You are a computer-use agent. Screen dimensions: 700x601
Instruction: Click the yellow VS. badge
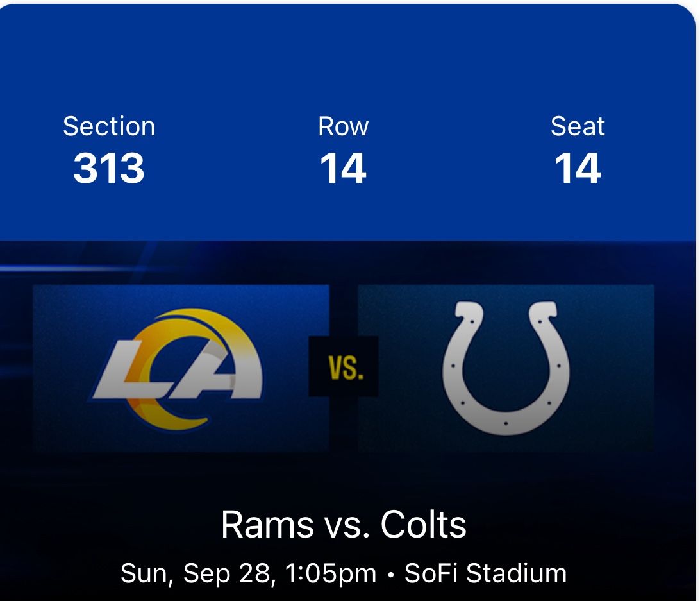[343, 367]
